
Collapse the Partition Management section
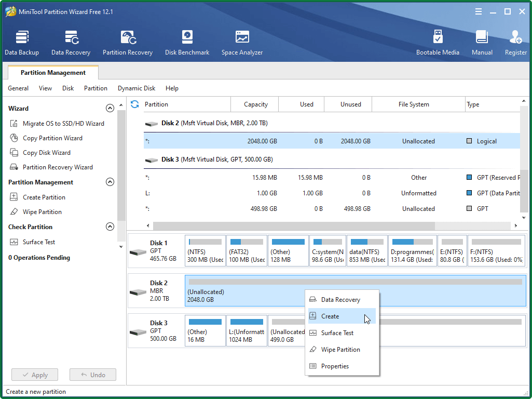110,182
